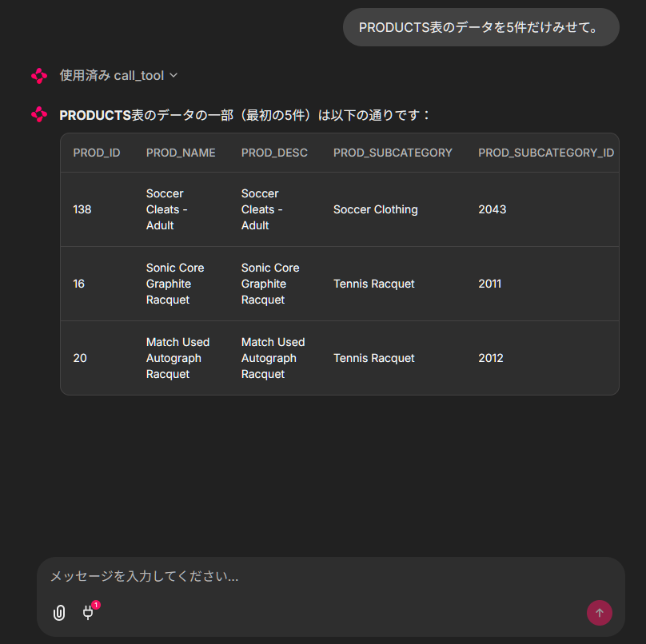This screenshot has height=644, width=646.
Task: Click the subcategory ID 2012 cell
Action: point(491,358)
